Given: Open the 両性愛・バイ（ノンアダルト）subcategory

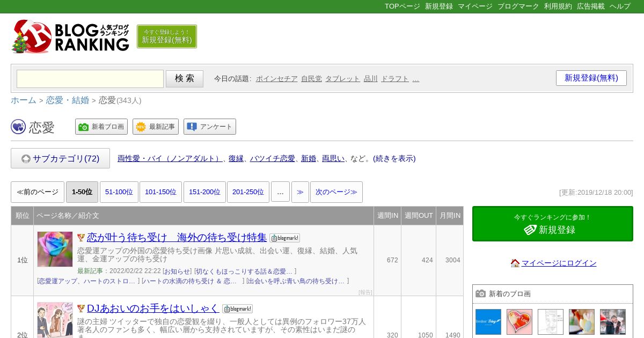Looking at the screenshot, I should tap(170, 158).
